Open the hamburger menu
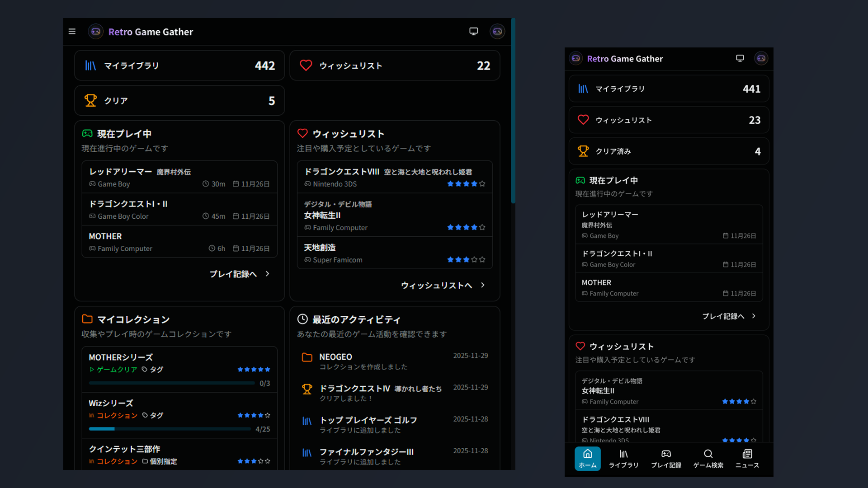Screen dimensions: 868x488 pos(72,31)
